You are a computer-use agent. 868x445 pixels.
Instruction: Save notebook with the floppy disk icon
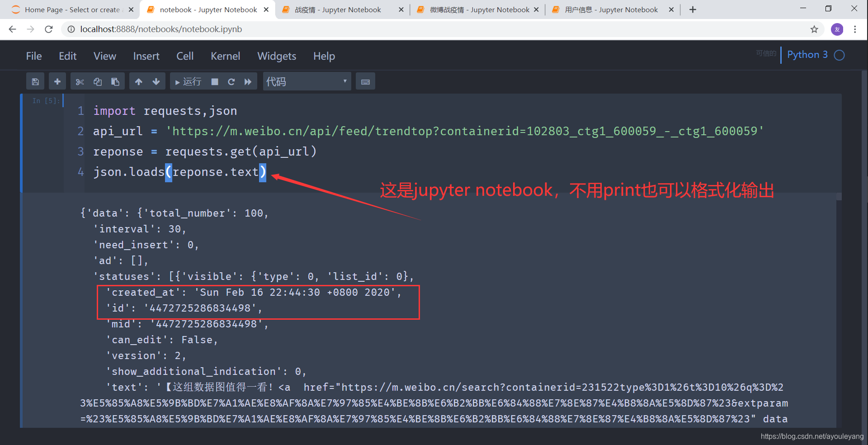click(x=35, y=82)
